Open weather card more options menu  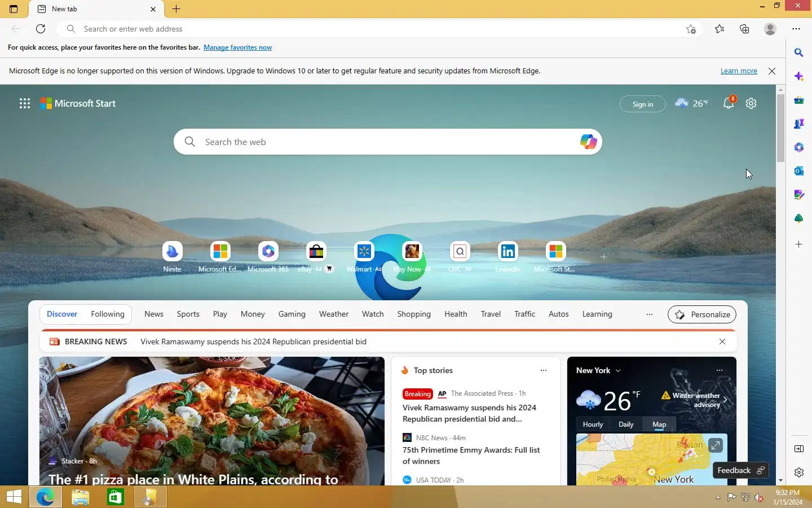(719, 370)
